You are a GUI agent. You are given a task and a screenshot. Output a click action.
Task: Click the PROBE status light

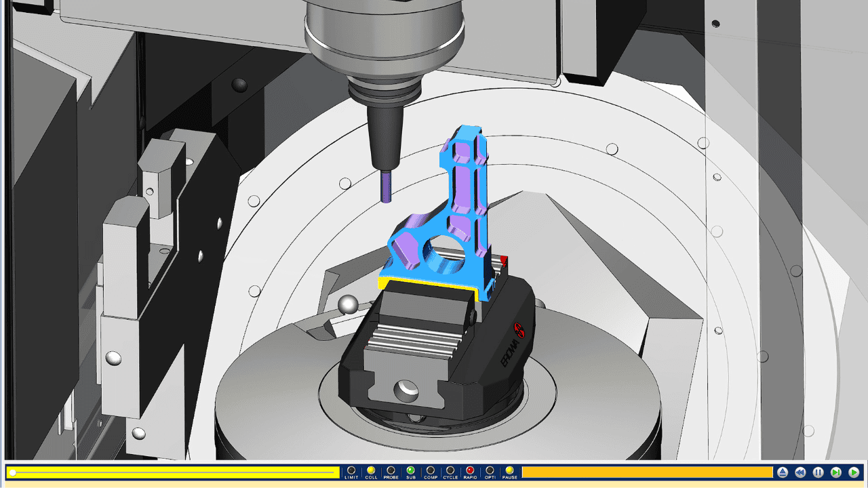[391, 470]
